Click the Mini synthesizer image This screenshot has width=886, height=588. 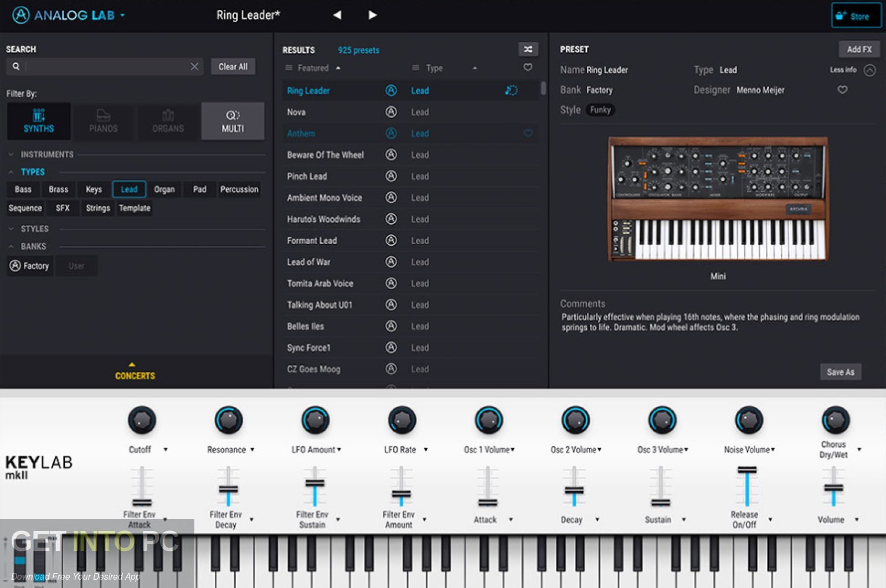718,199
